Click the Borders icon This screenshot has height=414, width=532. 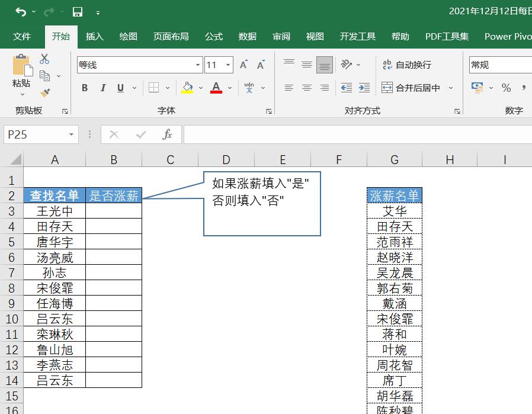pos(153,88)
